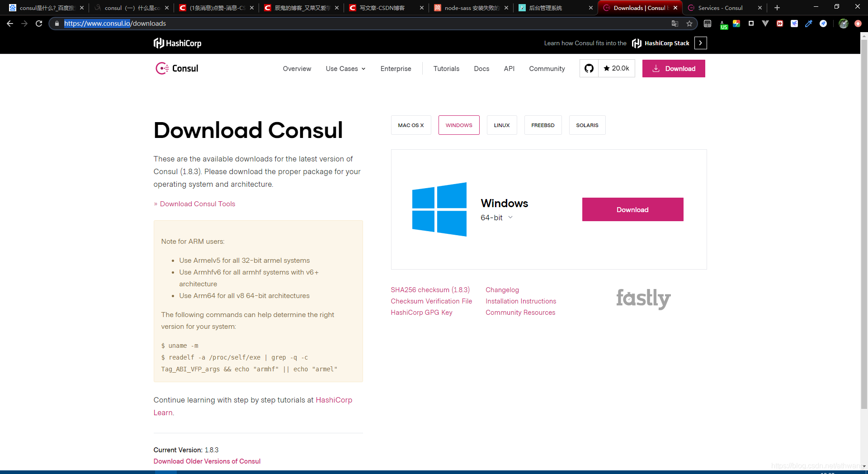Click the browser profile avatar icon
868x474 pixels.
[x=843, y=24]
